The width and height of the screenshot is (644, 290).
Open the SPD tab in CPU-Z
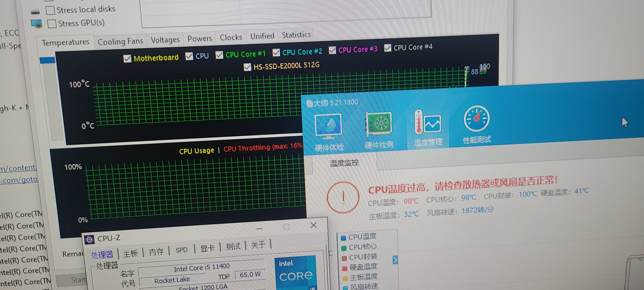coord(181,250)
